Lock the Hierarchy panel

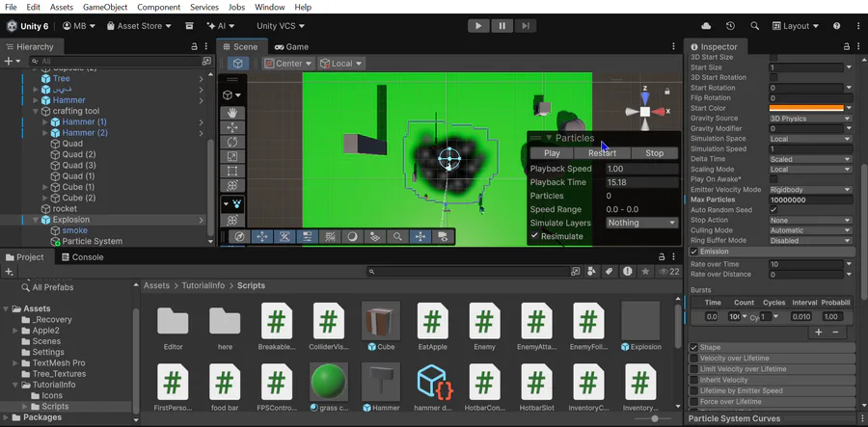194,47
